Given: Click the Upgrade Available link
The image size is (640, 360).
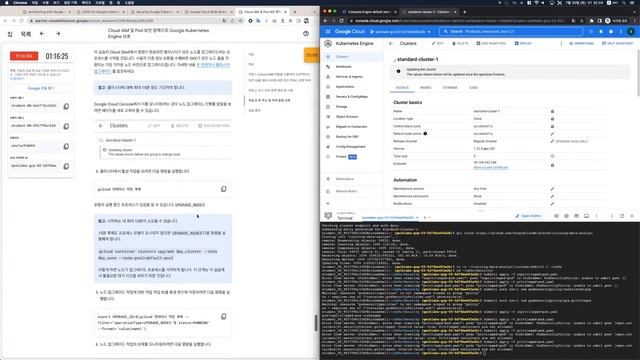Looking at the screenshot, I should [x=571, y=141].
